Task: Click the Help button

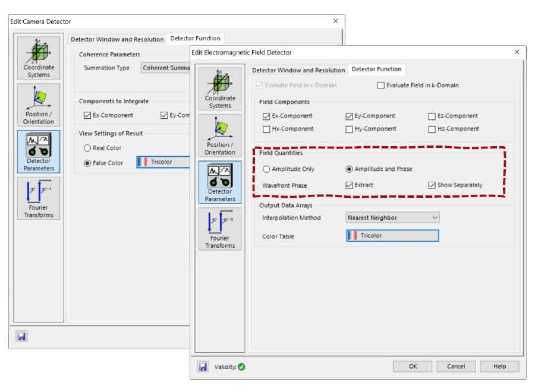Action: (x=499, y=366)
